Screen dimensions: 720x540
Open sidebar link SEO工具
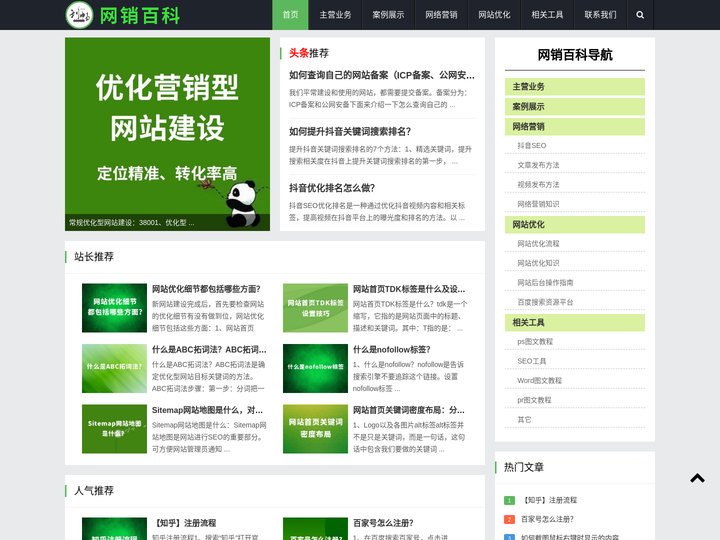click(x=532, y=361)
